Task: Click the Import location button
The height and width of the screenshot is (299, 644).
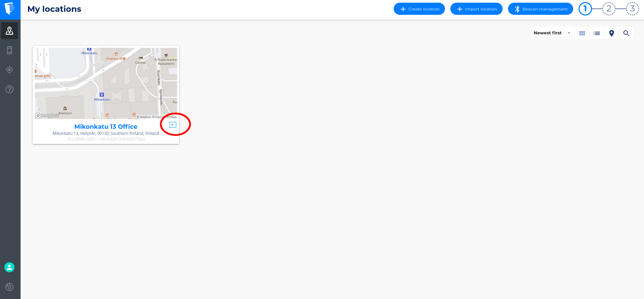Action: 476,9
